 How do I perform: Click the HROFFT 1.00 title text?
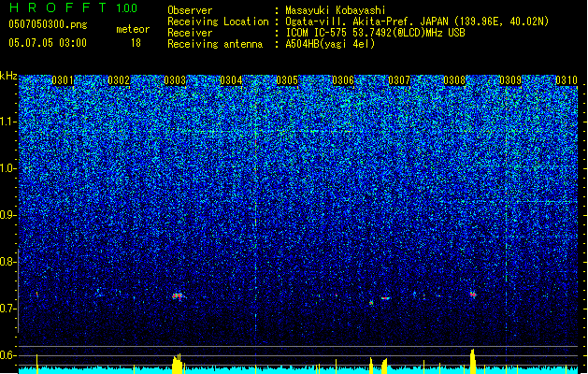coord(73,7)
